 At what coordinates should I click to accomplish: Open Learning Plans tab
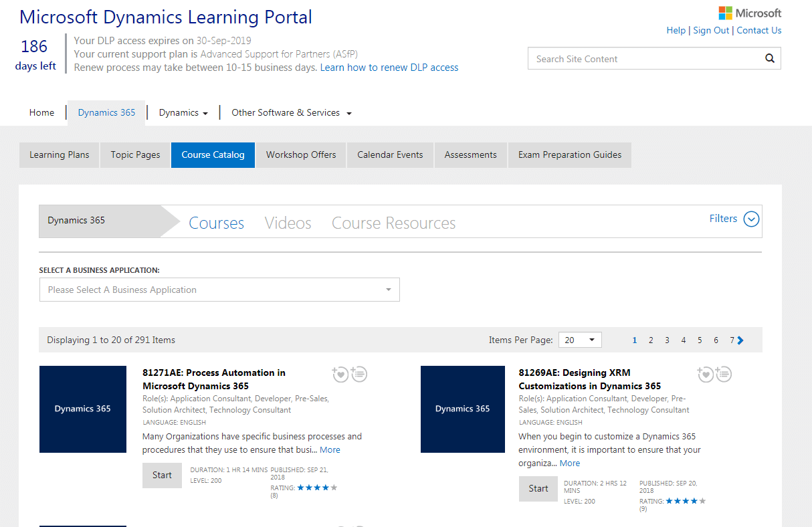point(59,154)
